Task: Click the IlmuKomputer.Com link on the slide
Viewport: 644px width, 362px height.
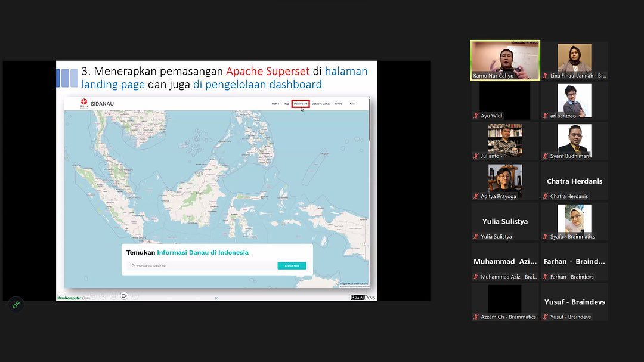Action: click(73, 297)
